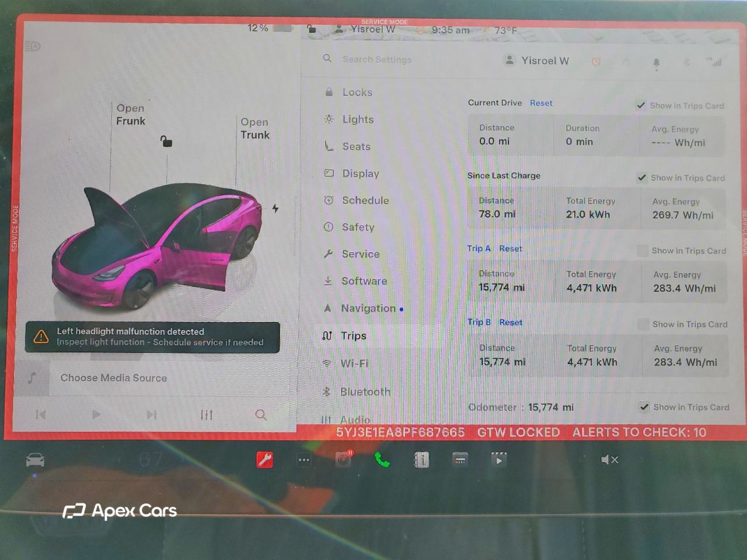The height and width of the screenshot is (560, 747).
Task: Skip to next track
Action: coord(152,415)
